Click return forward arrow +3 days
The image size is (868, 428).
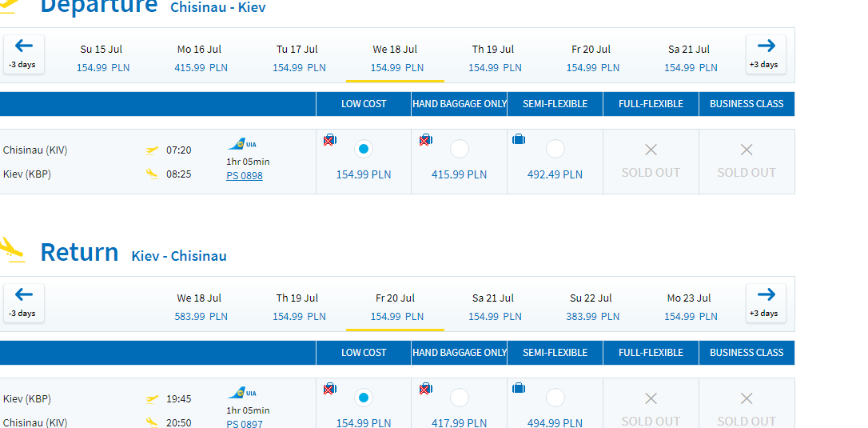(766, 303)
